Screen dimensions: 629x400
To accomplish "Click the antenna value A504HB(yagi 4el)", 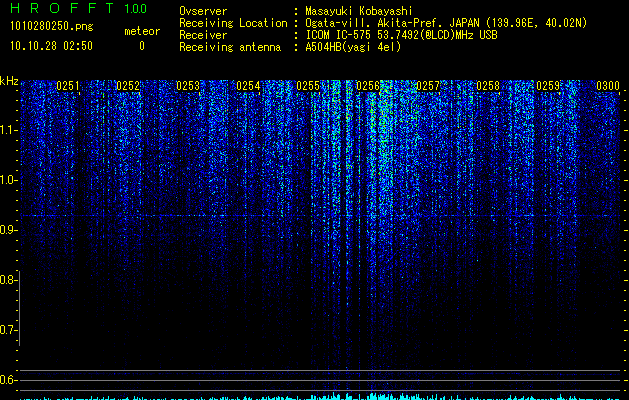I will tap(353, 47).
